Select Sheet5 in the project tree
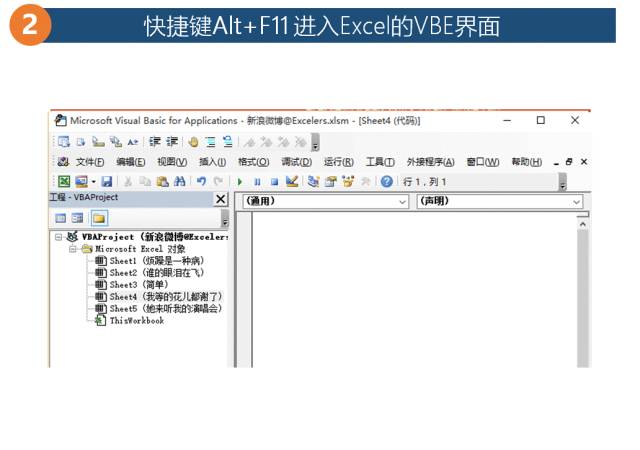The height and width of the screenshot is (450, 640). tap(159, 308)
